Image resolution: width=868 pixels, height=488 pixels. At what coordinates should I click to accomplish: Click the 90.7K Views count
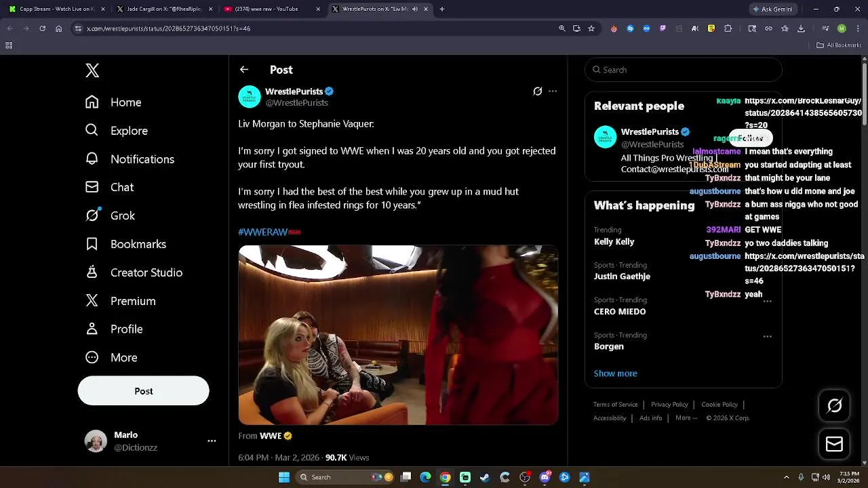coord(347,457)
